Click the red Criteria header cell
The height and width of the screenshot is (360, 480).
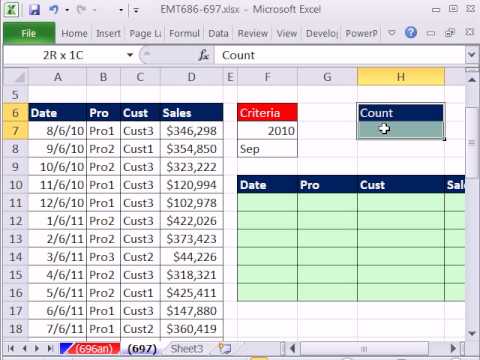click(267, 113)
